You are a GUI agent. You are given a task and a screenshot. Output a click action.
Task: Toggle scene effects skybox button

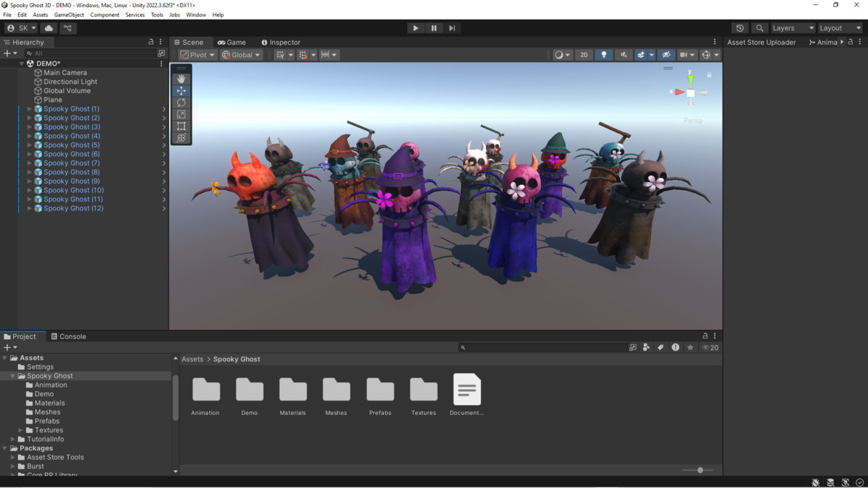[x=640, y=55]
